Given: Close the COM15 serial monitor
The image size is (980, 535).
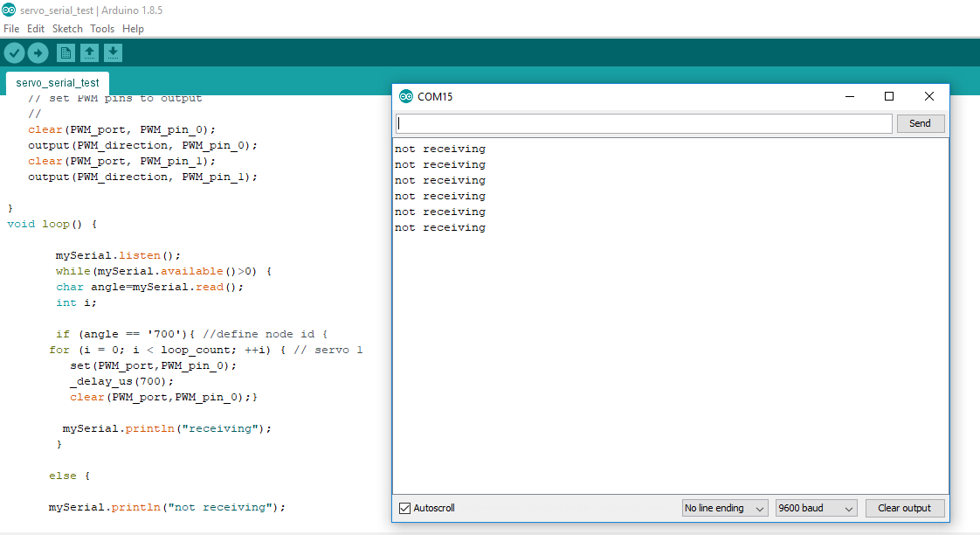Looking at the screenshot, I should click(x=929, y=96).
